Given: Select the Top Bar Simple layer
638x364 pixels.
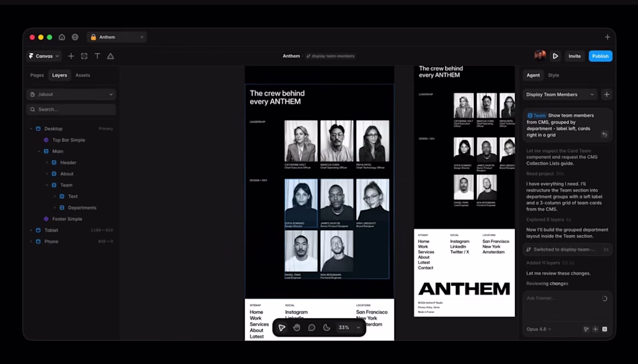Looking at the screenshot, I should point(69,140).
